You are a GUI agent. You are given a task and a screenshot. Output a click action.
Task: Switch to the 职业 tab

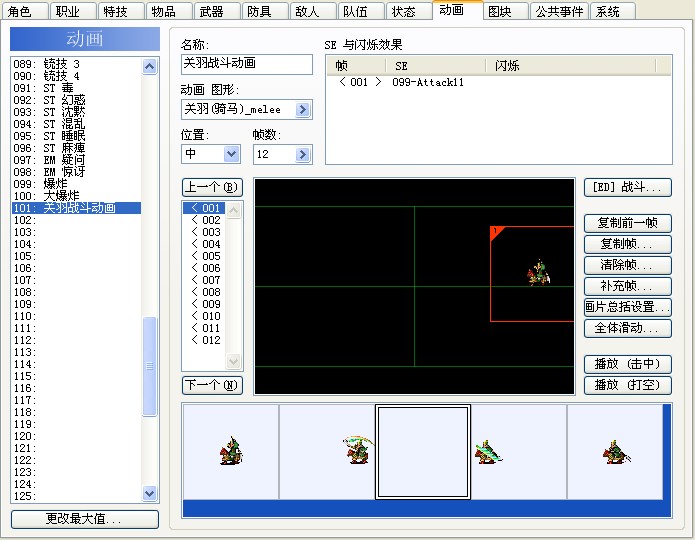[x=73, y=11]
